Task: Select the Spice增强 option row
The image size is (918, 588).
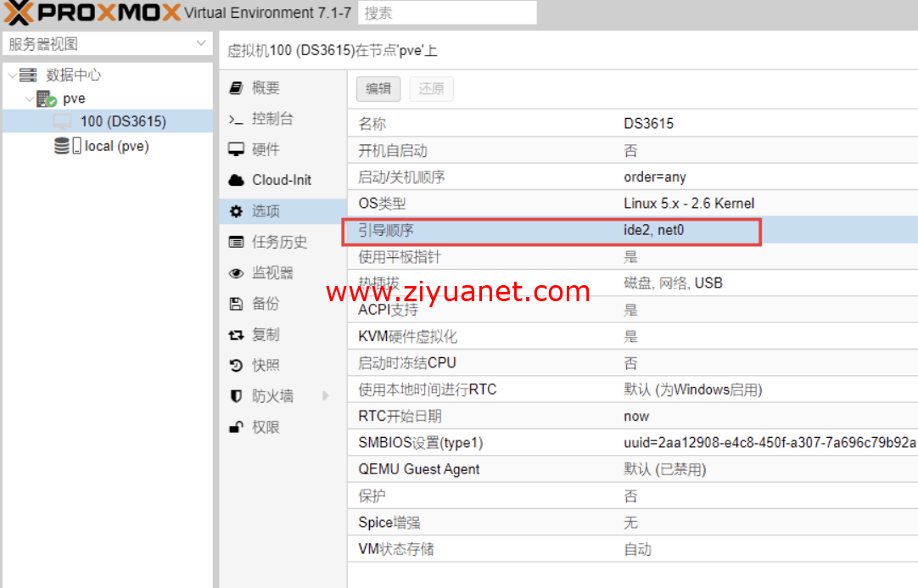Action: (633, 523)
